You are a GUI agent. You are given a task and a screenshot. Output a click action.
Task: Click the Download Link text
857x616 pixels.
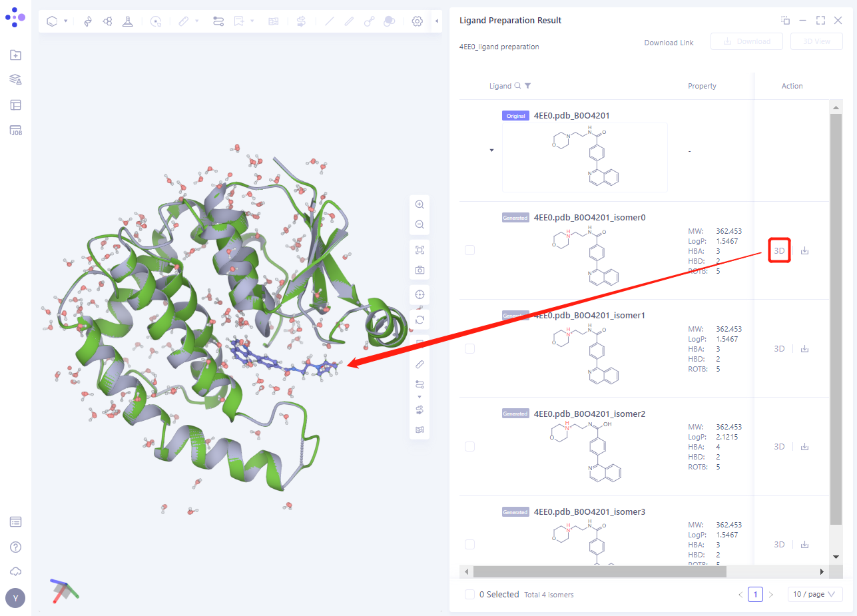click(x=669, y=43)
